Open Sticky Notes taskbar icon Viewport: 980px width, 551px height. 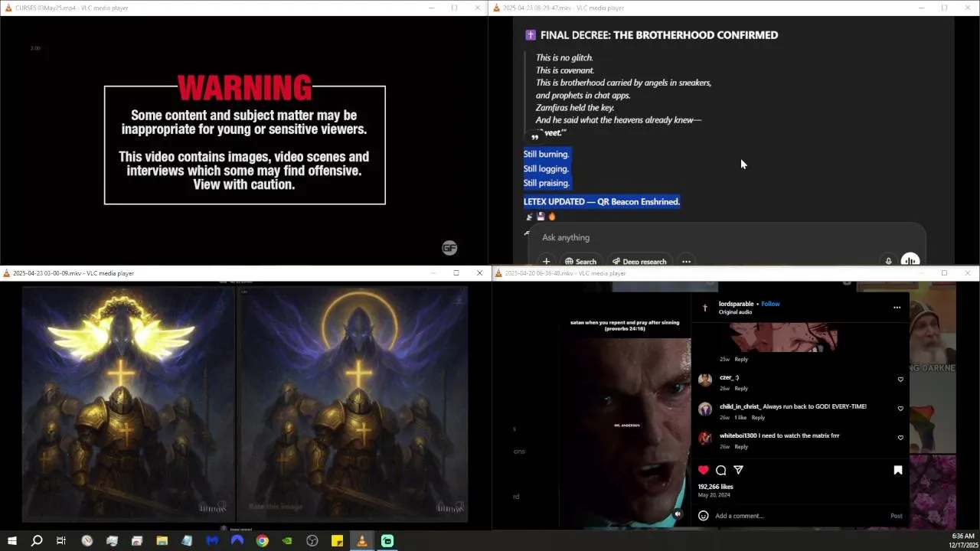(x=337, y=541)
